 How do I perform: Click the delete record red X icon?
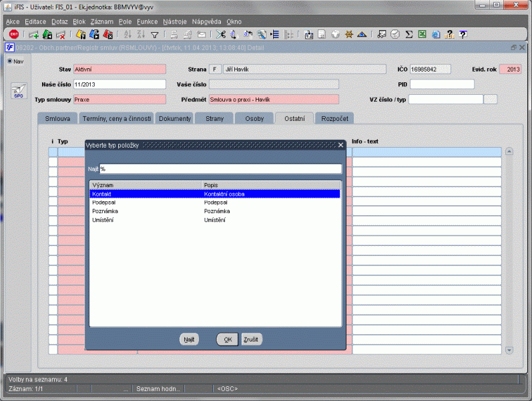coord(61,34)
